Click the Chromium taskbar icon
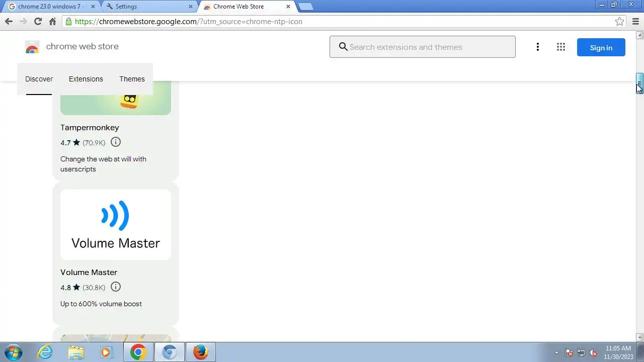Viewport: 644px width, 362px height. (170, 352)
